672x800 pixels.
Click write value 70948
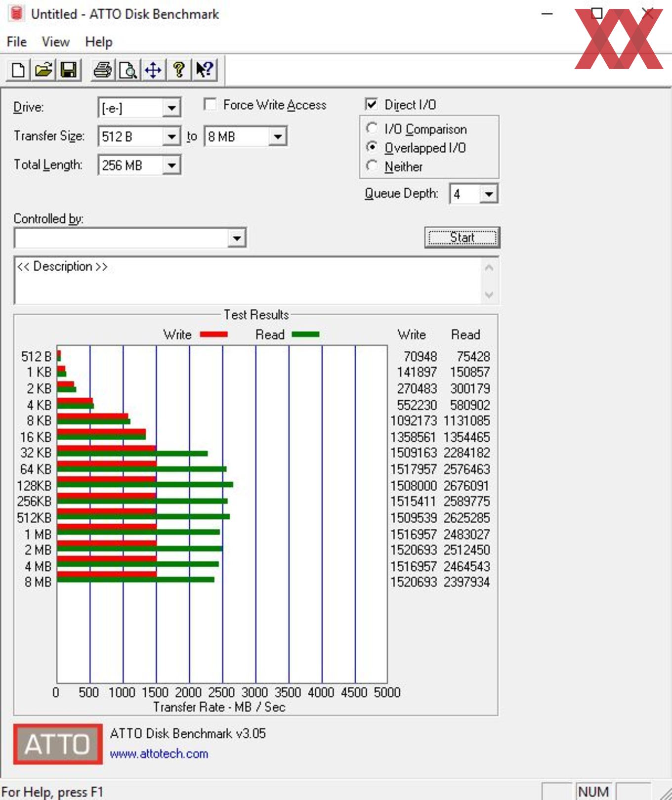click(x=420, y=356)
